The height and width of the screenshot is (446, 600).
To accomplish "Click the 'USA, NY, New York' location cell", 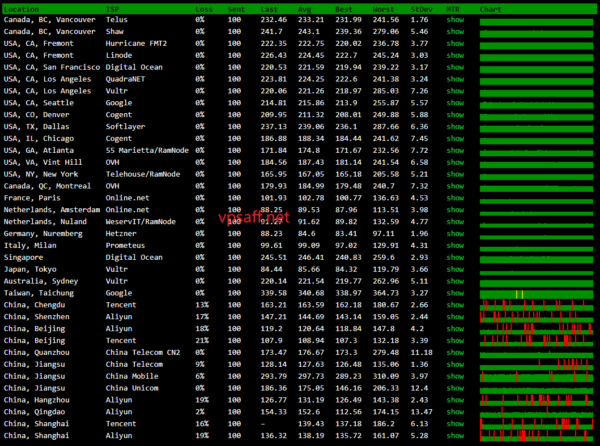I will [41, 174].
